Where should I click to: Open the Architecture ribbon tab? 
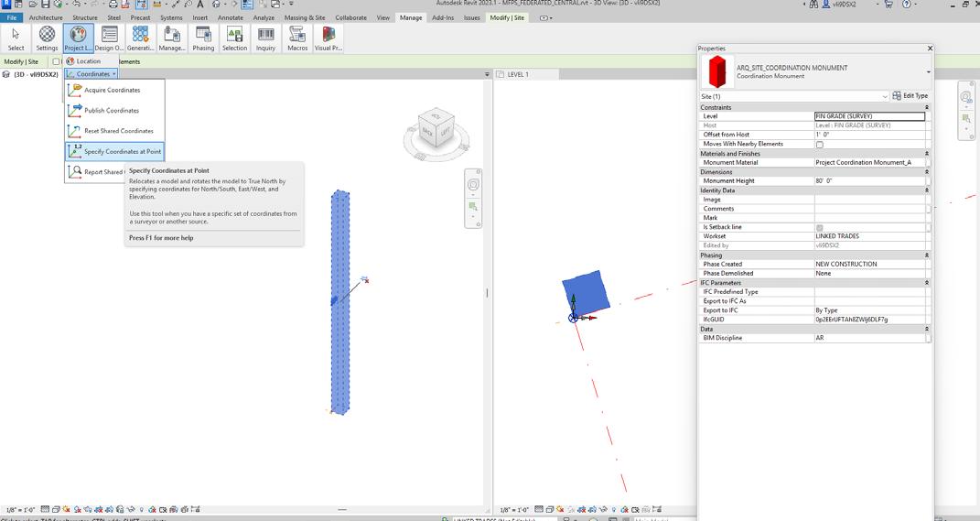coord(46,17)
